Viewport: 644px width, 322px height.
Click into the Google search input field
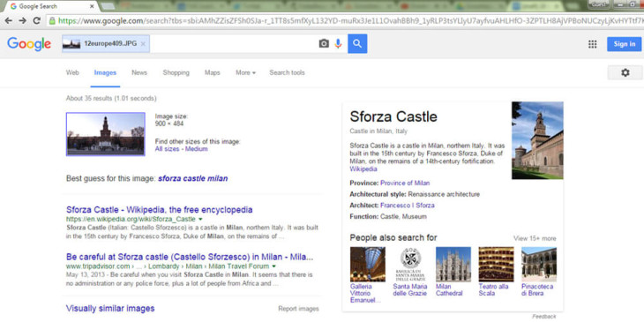point(234,43)
